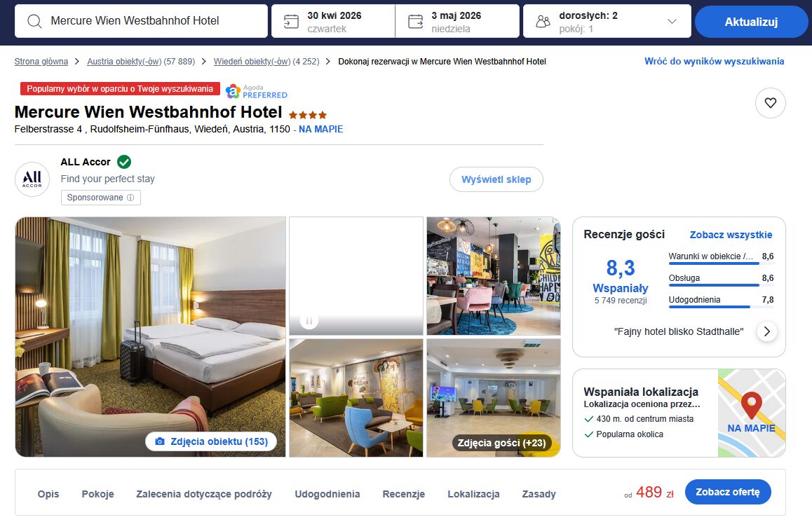The width and height of the screenshot is (812, 522).
Task: Click the ALL Accor logo
Action: click(32, 179)
